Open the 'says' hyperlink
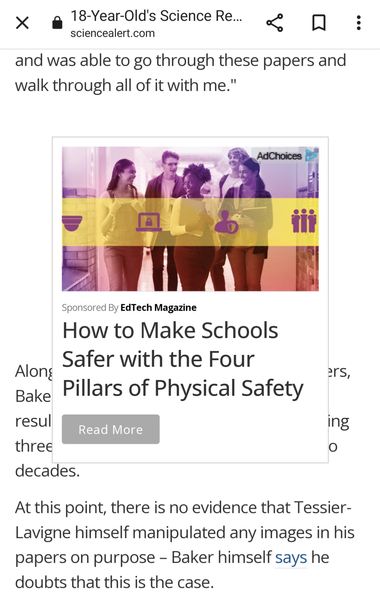The image size is (380, 606). 291,557
